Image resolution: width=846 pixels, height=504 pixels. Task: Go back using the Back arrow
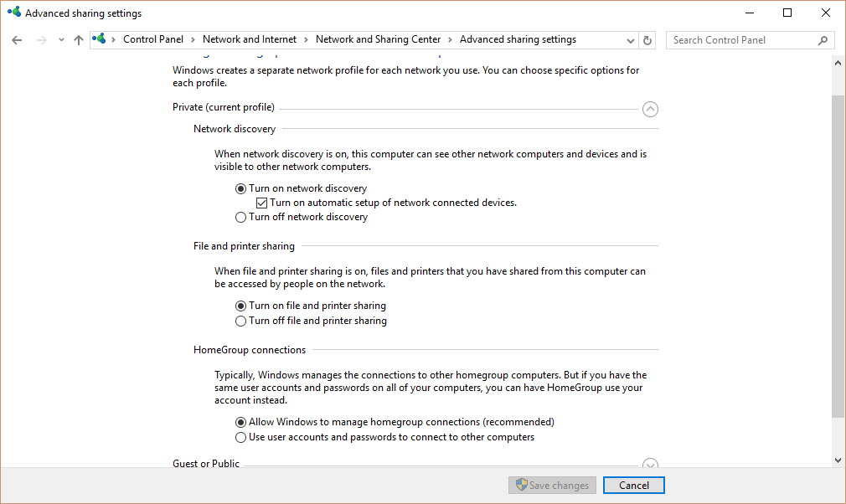click(x=17, y=40)
